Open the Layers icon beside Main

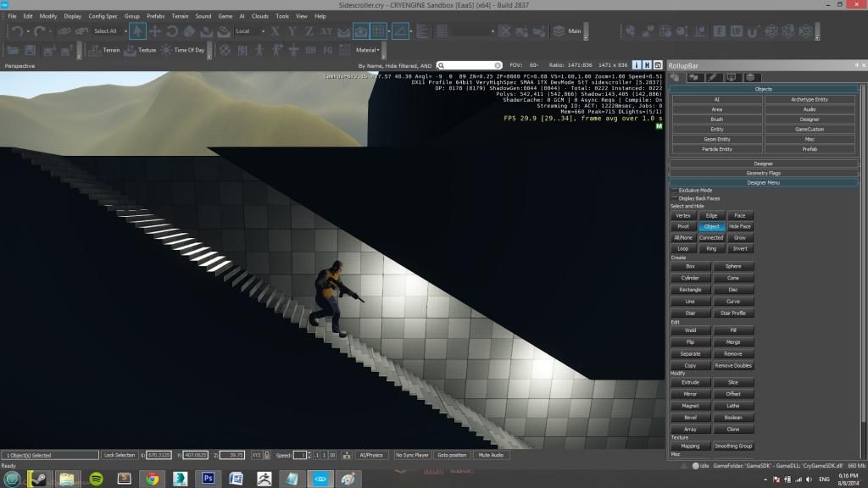(559, 31)
